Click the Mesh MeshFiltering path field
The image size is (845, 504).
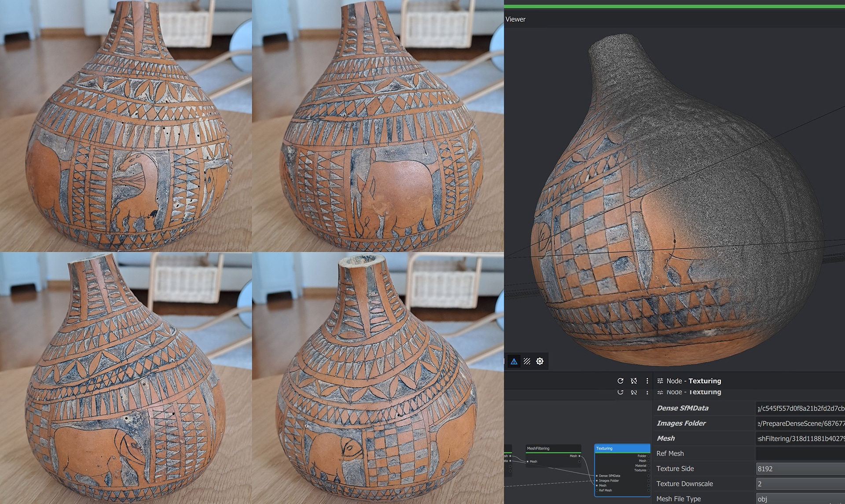[800, 438]
